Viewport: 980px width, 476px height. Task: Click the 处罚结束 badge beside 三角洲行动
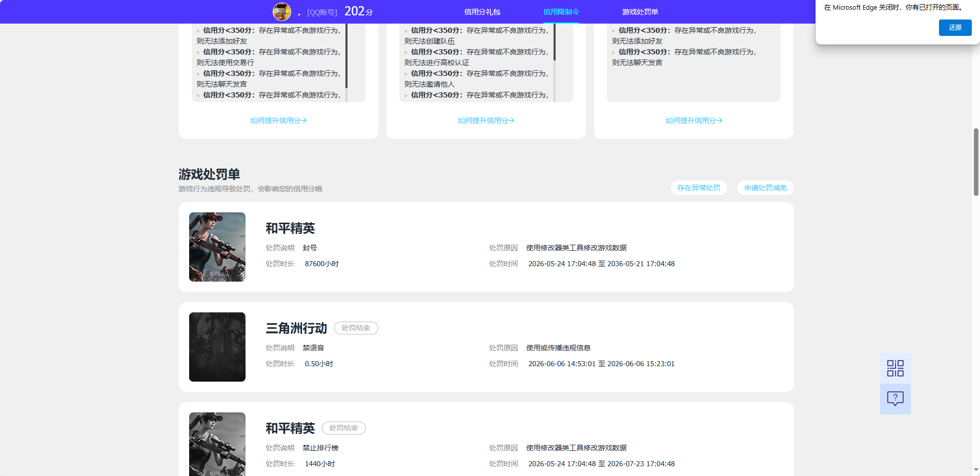356,328
